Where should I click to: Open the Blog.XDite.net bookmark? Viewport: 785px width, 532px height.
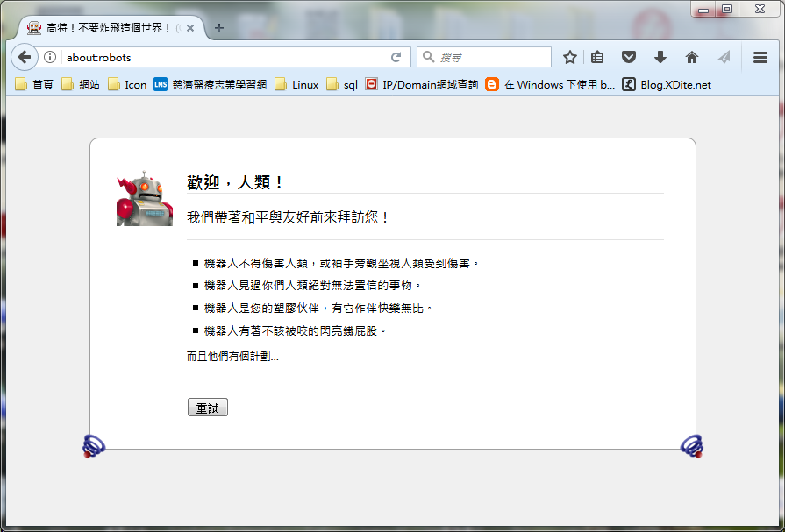[x=667, y=85]
